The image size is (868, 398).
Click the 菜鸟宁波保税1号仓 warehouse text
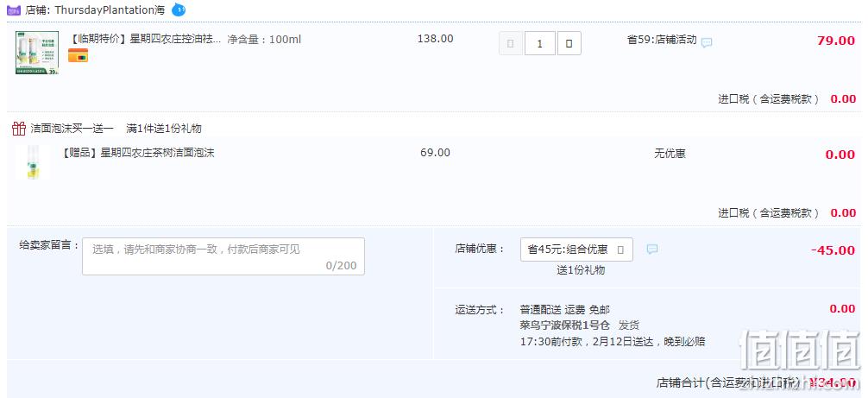pyautogui.click(x=565, y=325)
